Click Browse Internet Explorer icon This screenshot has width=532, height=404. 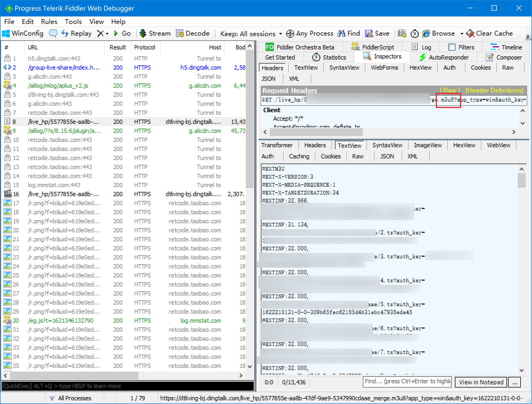426,33
